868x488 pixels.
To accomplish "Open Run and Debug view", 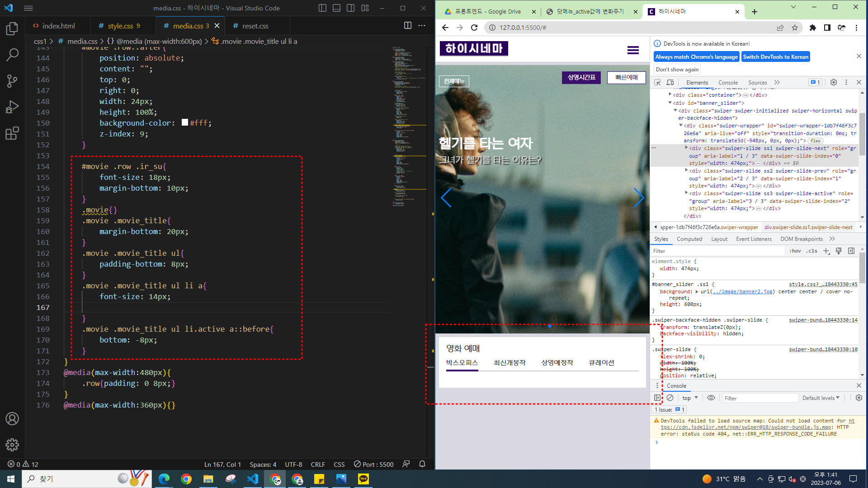I will [12, 107].
